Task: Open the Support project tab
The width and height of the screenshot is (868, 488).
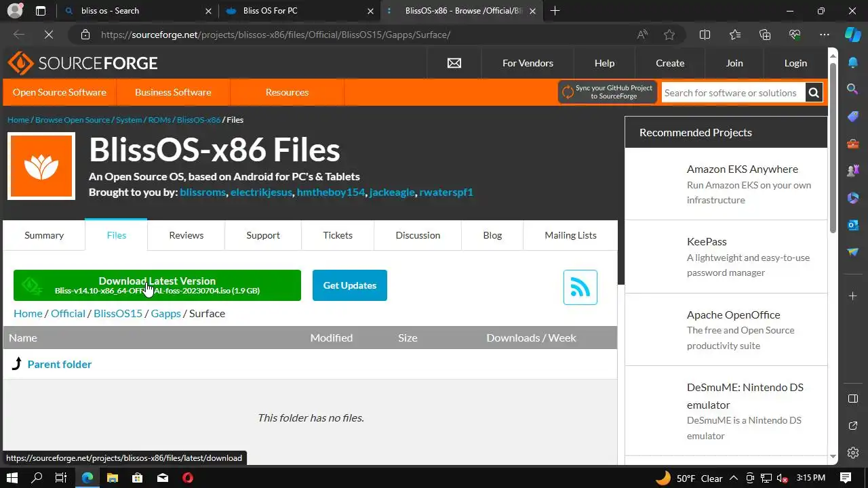Action: pos(263,235)
